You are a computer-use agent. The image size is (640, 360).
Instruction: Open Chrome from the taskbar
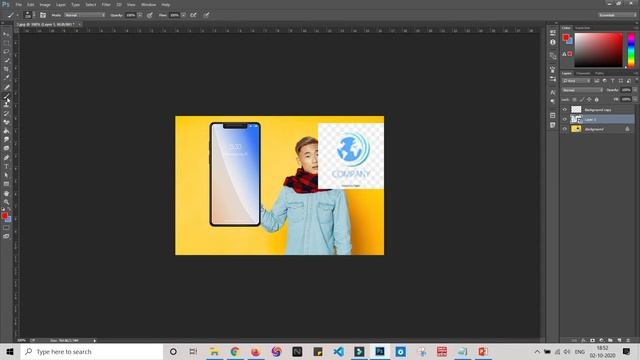235,351
